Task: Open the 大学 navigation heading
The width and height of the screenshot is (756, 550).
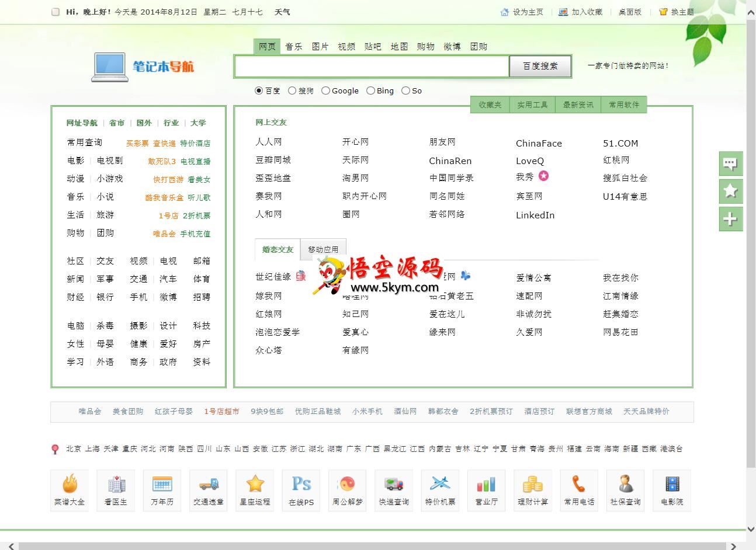Action: click(198, 123)
